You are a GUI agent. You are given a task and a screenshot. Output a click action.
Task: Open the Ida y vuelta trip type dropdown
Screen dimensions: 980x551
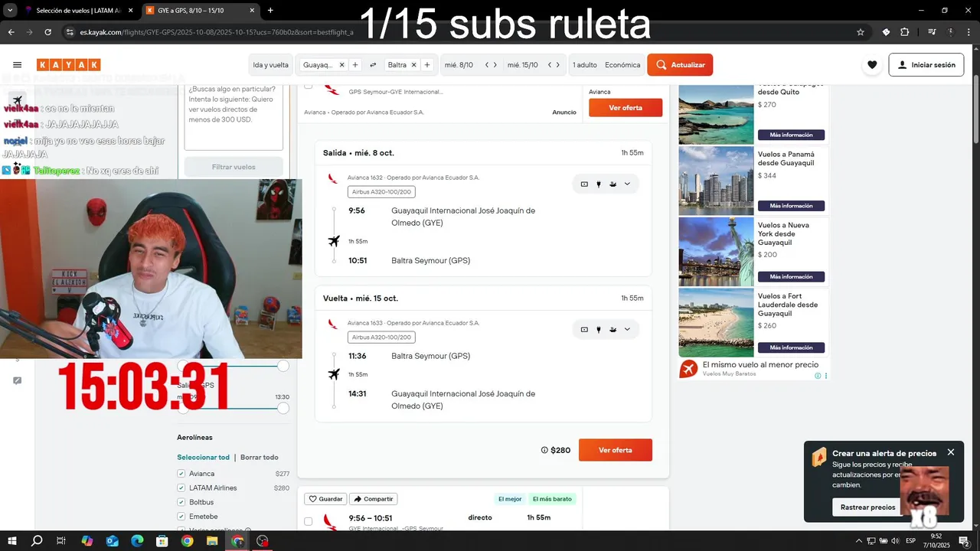click(271, 65)
